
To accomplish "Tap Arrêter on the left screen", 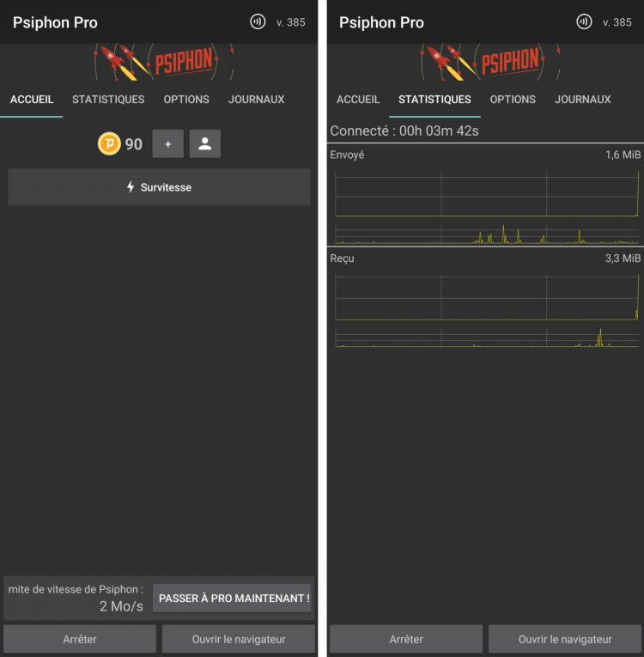I will [x=80, y=639].
